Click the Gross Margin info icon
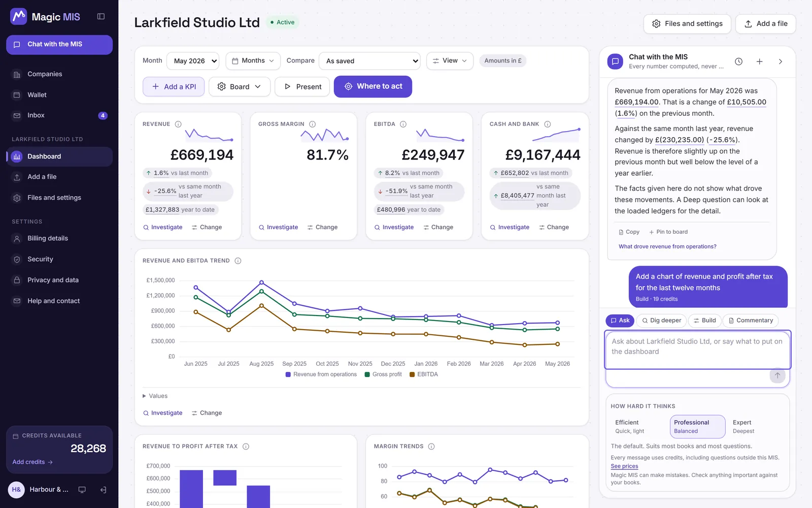This screenshot has width=812, height=508. (x=313, y=124)
